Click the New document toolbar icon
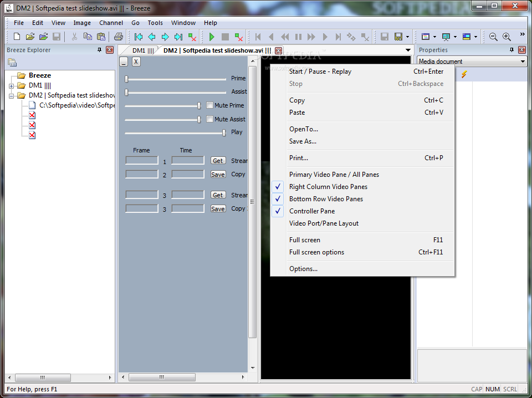This screenshot has height=398, width=532. [17, 37]
